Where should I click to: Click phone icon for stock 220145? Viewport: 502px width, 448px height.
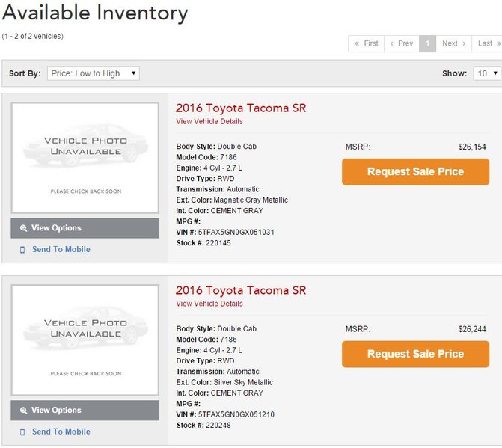click(x=22, y=250)
